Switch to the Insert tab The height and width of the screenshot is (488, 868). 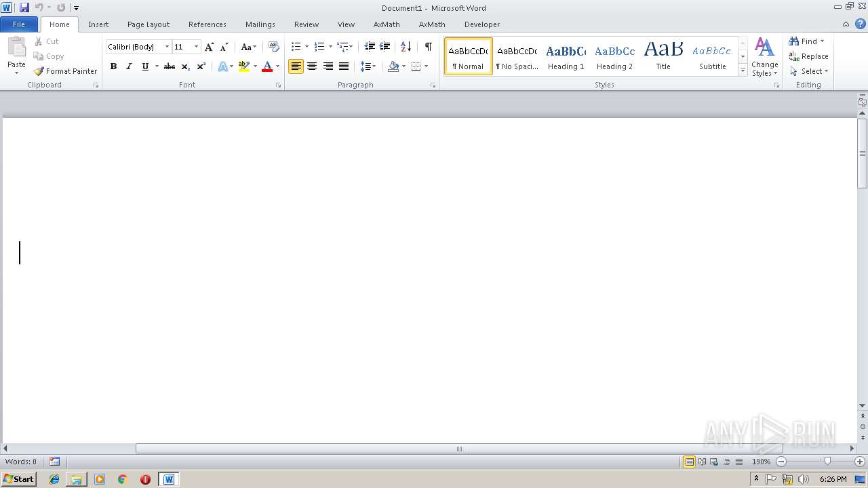[x=98, y=24]
